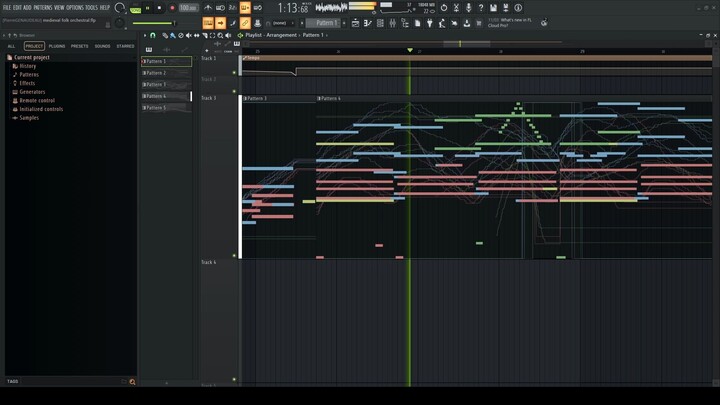This screenshot has height=405, width=720.
Task: Open the VIEW menu
Action: (59, 7)
